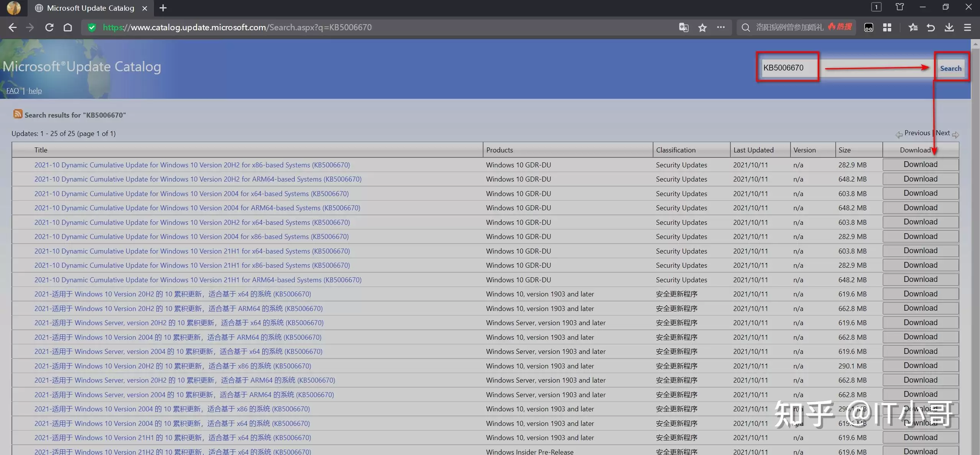Sort results by the Last Updated column
The image size is (980, 455).
(x=753, y=150)
